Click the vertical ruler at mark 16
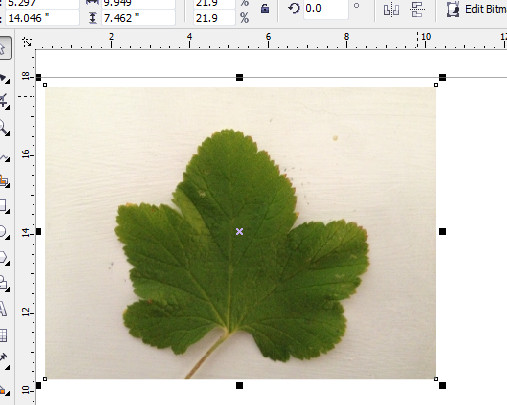The height and width of the screenshot is (405, 507). 28,155
